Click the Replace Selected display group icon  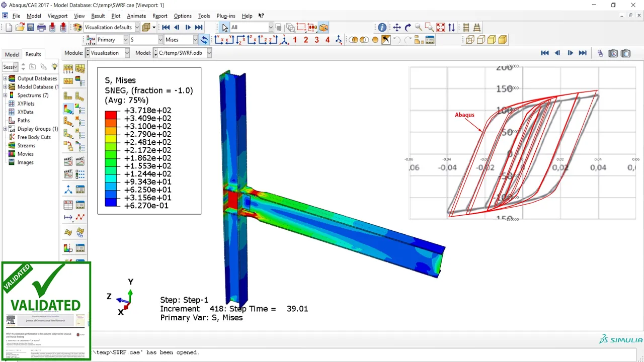353,40
